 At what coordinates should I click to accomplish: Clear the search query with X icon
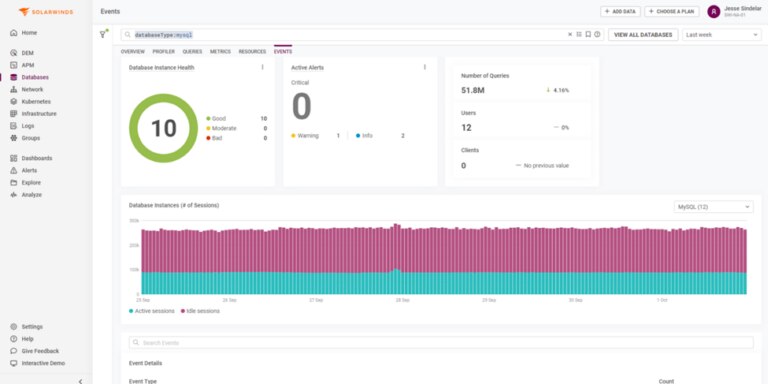coord(570,34)
